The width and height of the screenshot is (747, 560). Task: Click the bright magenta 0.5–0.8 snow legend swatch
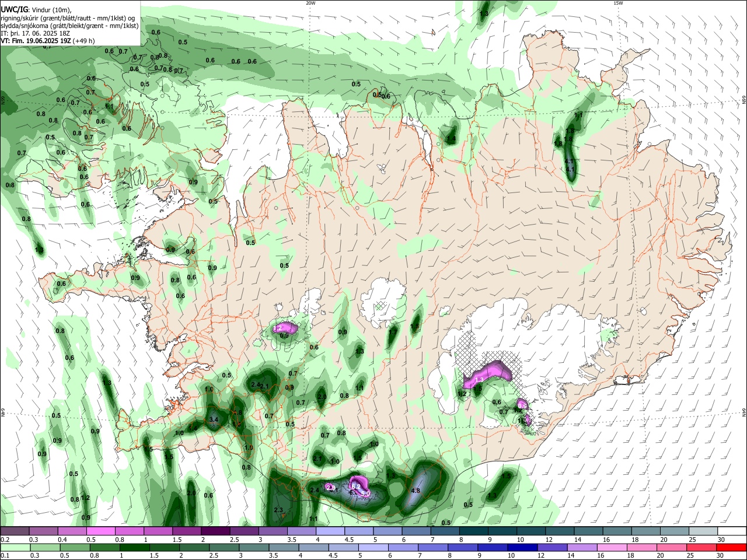tap(101, 531)
